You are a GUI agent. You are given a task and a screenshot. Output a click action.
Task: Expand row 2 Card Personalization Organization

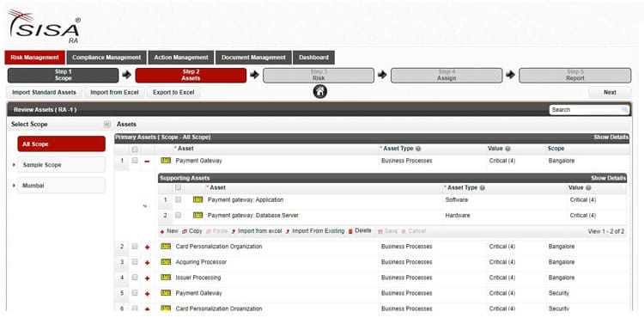(x=147, y=247)
